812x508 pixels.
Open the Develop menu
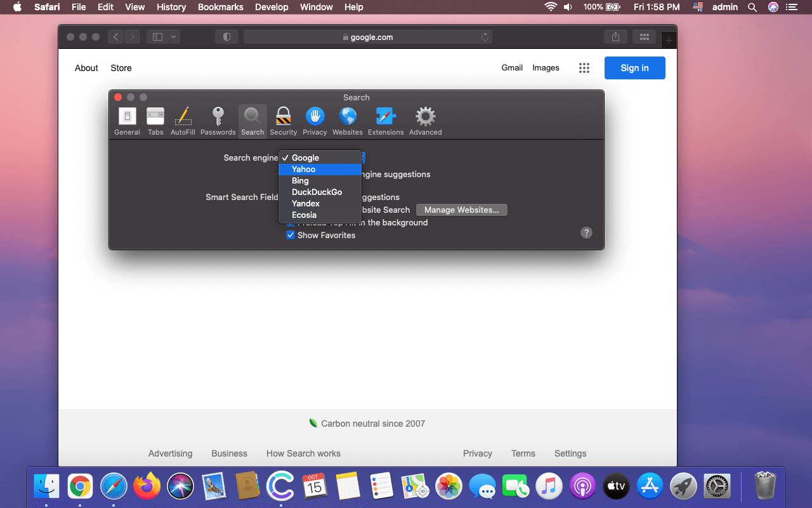272,7
